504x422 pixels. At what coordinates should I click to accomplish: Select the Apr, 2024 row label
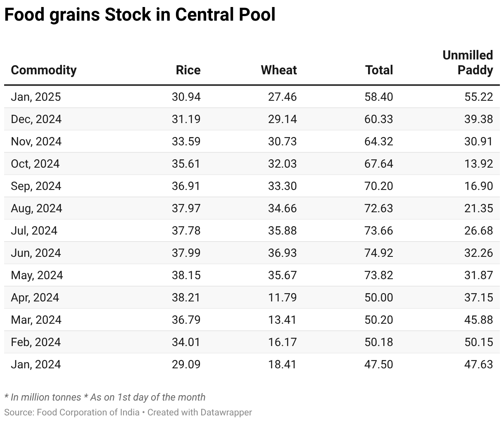point(35,297)
